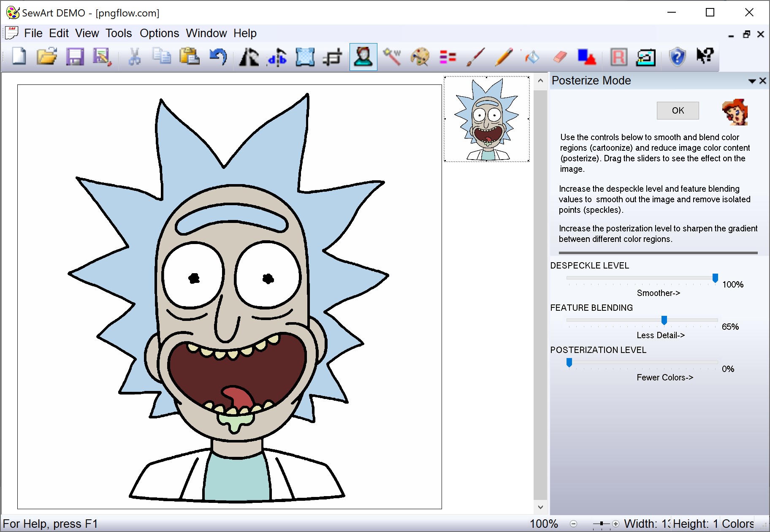Click OK in Posterize Mode panel
Screen dimensions: 770x532
click(x=678, y=111)
